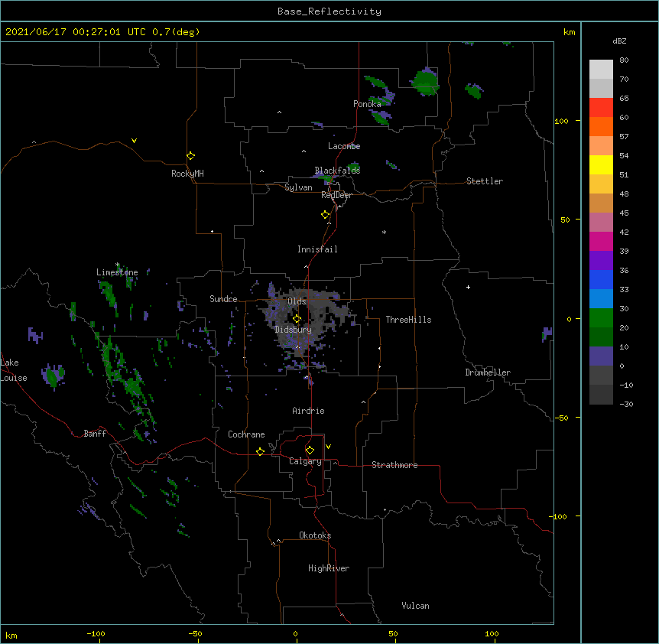Click the Lacombe town label

click(344, 146)
